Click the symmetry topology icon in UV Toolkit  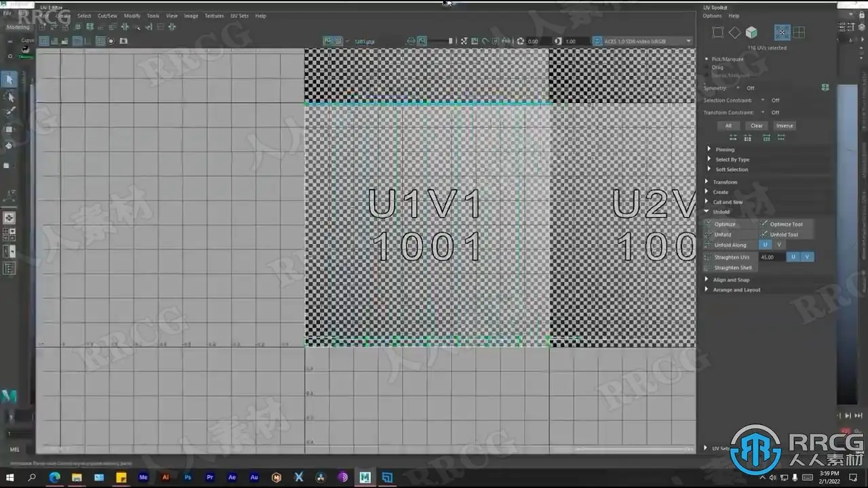pyautogui.click(x=825, y=87)
